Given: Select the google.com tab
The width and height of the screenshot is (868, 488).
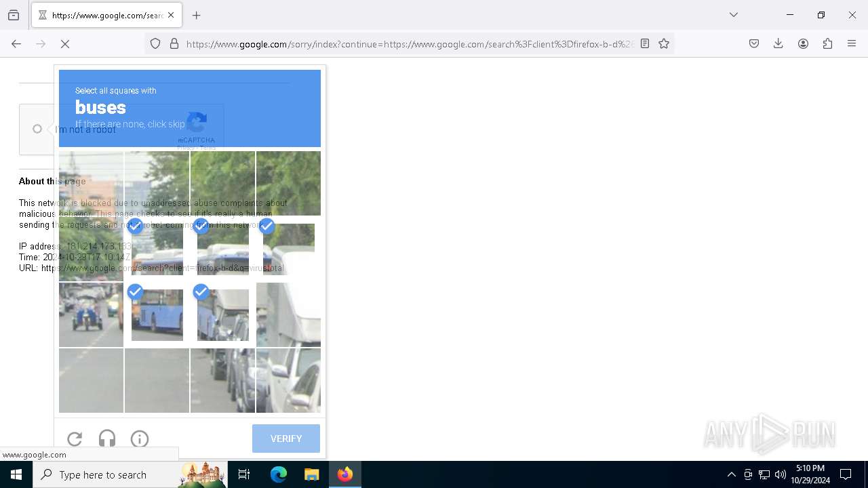Looking at the screenshot, I should point(106,15).
